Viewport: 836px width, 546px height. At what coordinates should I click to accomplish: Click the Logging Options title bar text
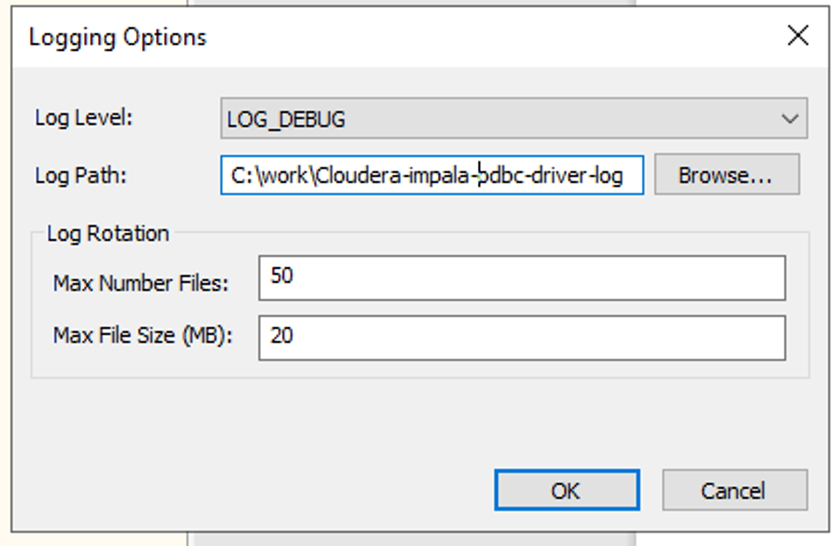click(x=117, y=38)
